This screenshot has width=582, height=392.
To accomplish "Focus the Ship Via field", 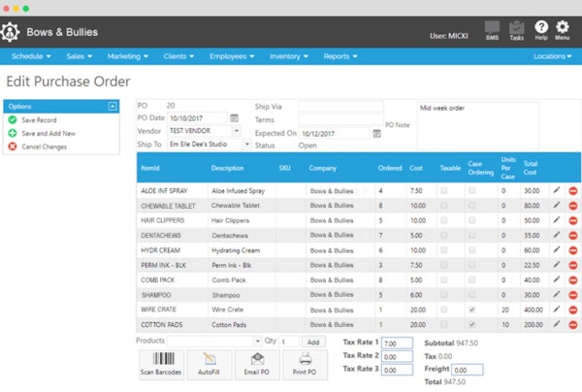I will 340,107.
